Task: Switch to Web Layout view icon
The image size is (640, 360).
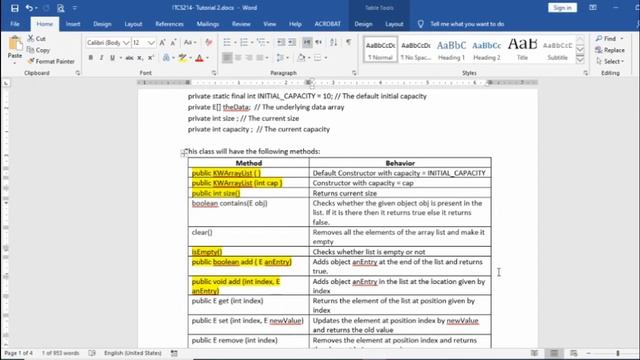Action: 573,353
